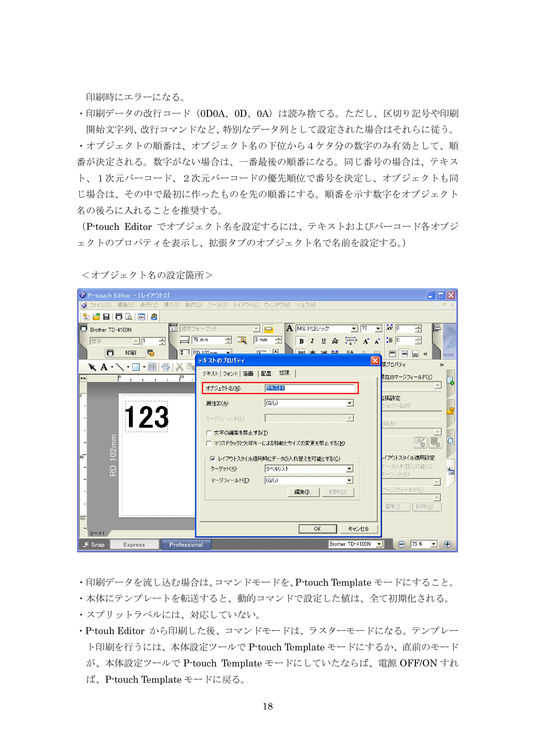This screenshot has width=535, height=756.
Task: Toggle マウスドラッグ移動とサイズ変更禁止 checkbox
Action: pyautogui.click(x=209, y=443)
